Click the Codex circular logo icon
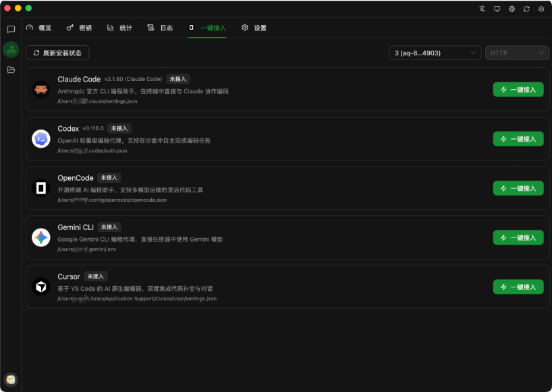Viewport: 552px width, 392px height. pos(40,138)
